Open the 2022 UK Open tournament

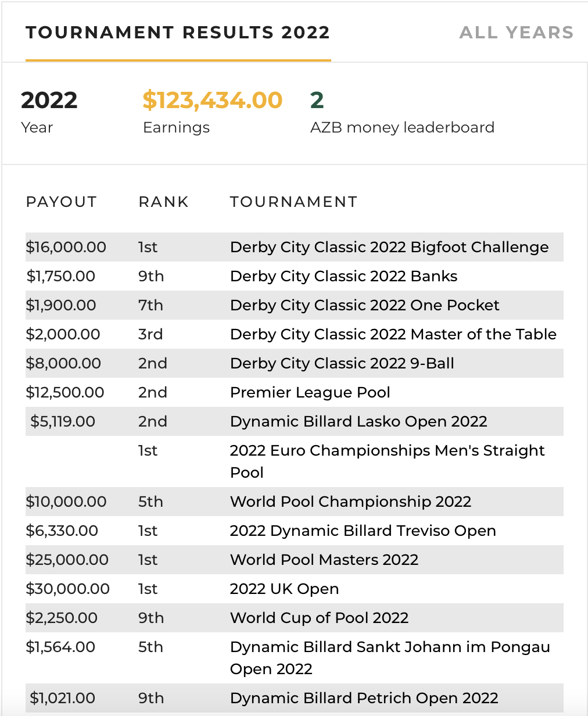pyautogui.click(x=285, y=589)
